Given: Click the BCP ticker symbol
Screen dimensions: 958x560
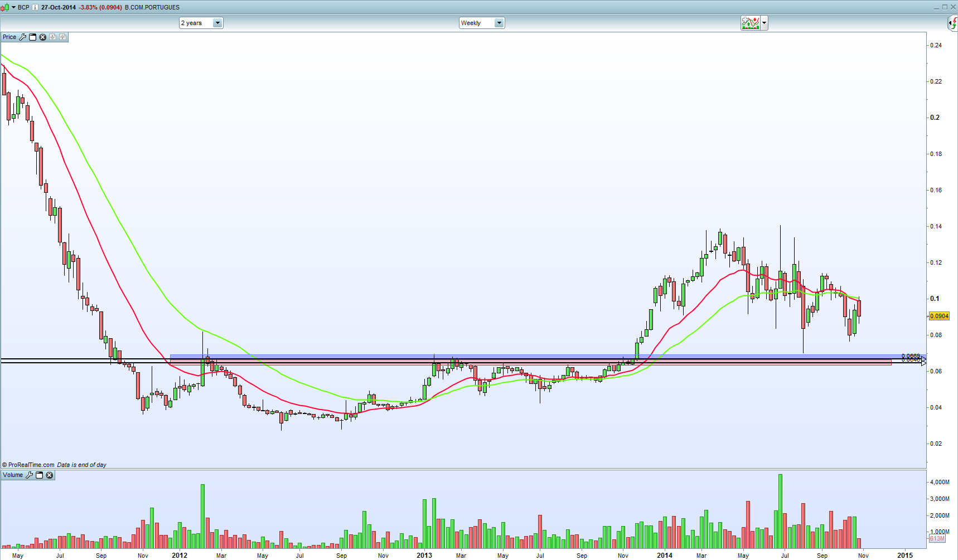Looking at the screenshot, I should pos(23,7).
